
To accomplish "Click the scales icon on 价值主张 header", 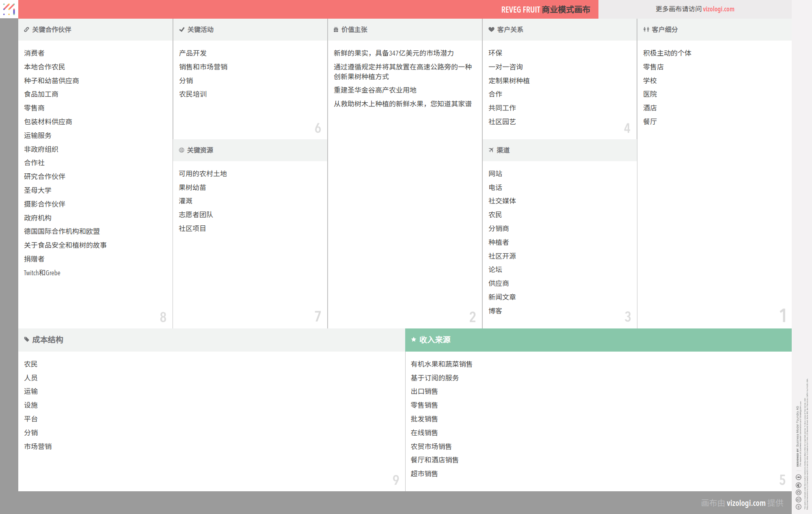I will point(335,29).
